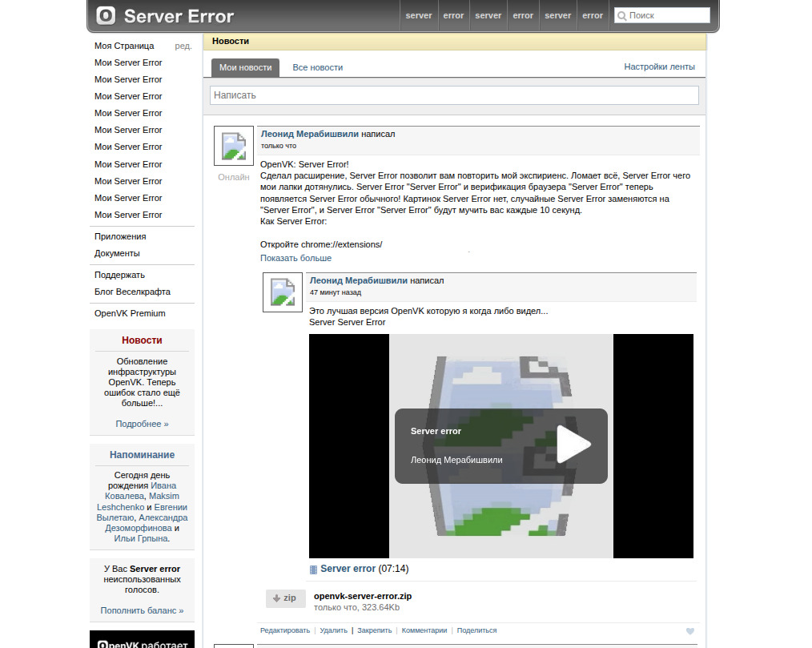Click Редактировать under the post
The height and width of the screenshot is (648, 812).
coord(285,630)
